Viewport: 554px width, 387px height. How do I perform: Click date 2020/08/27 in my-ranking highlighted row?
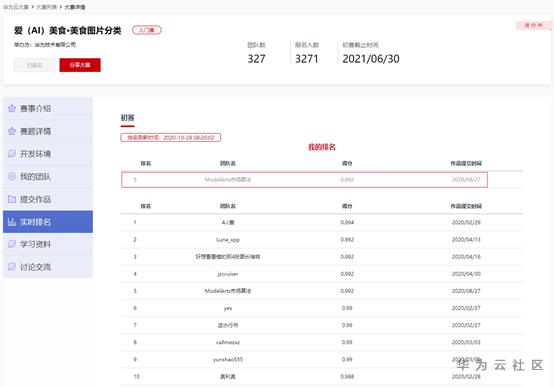[466, 180]
